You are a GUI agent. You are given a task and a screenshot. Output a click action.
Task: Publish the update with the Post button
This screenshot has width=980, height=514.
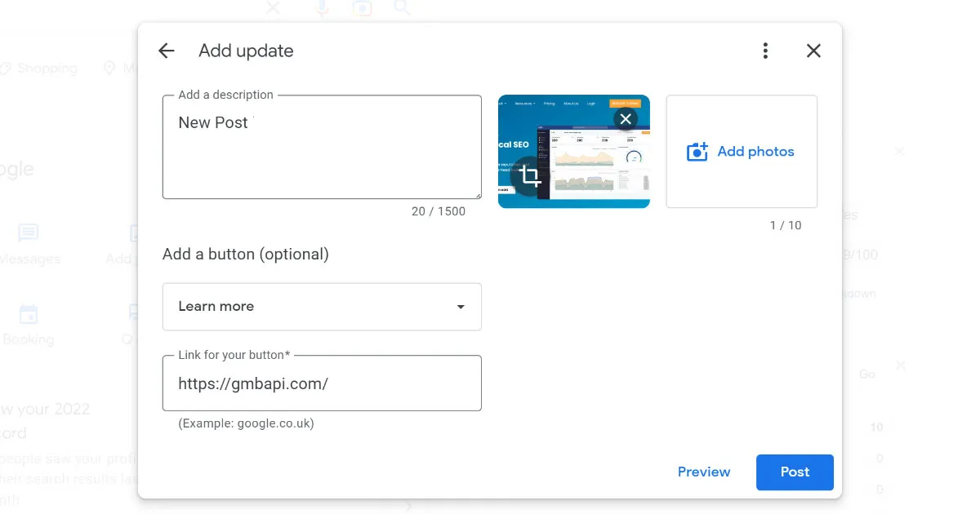coord(795,472)
